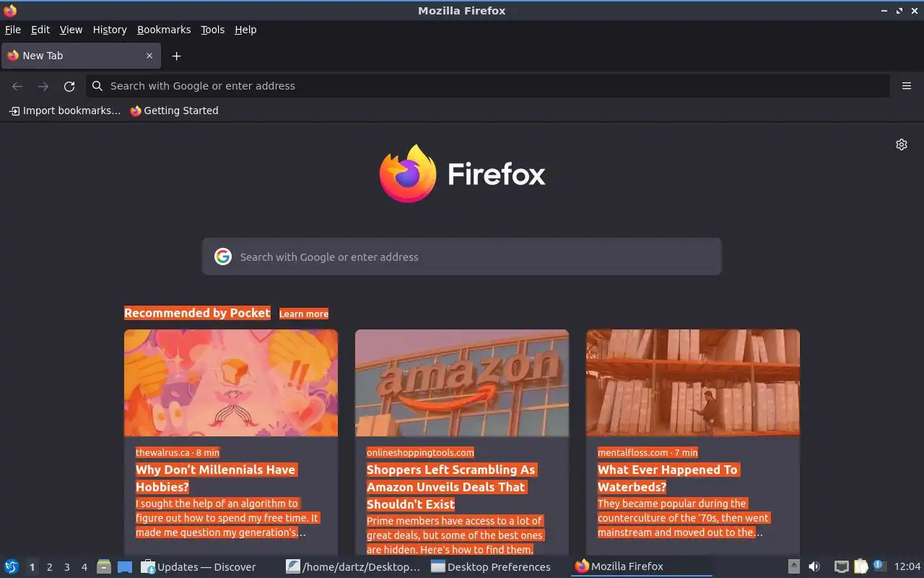Open network tray icon
Screen dimensions: 924x578
point(842,566)
